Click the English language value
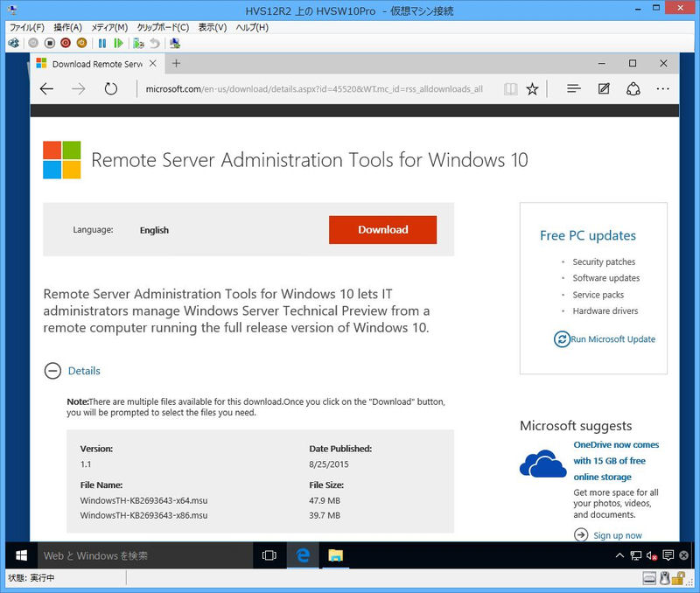The image size is (700, 593). pos(154,230)
